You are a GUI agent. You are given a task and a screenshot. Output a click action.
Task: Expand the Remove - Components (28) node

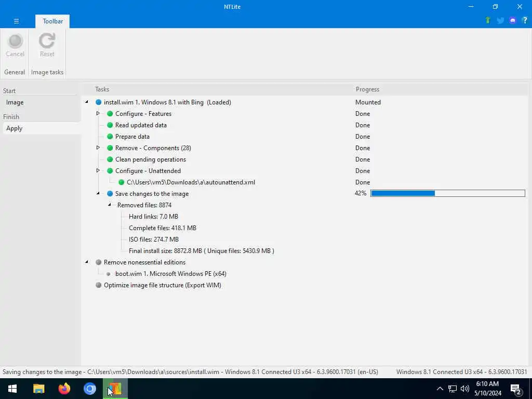(x=98, y=148)
